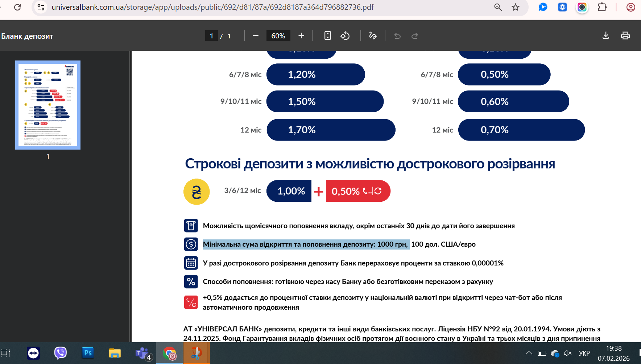Click the 1,50% rate for 9/10/11 міс

point(325,101)
